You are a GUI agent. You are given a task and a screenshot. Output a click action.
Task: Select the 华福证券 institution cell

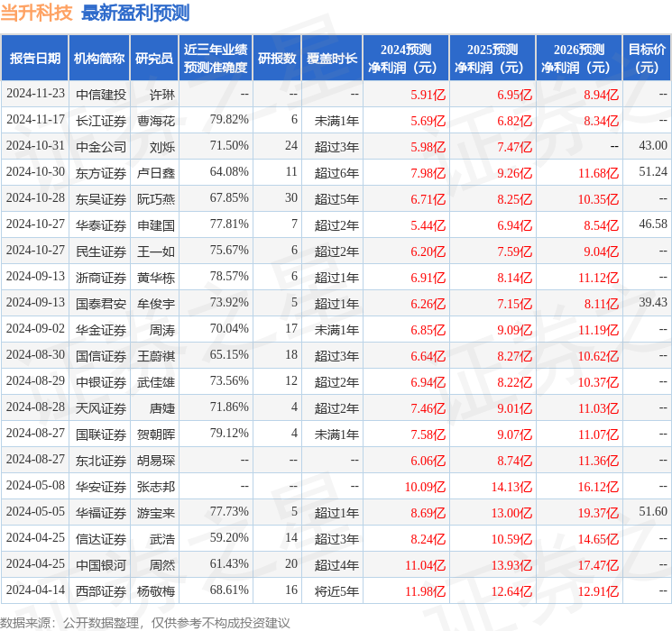(101, 512)
